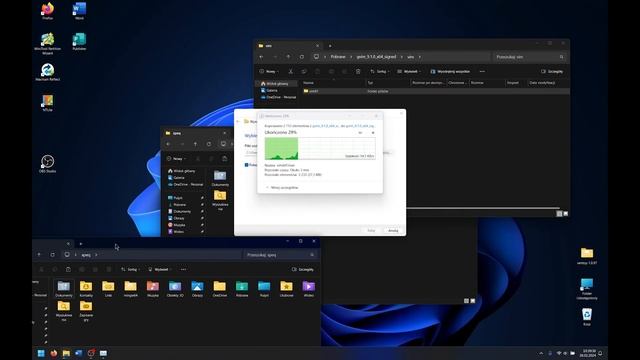Open Macrium Reflect desktop icon

[47, 71]
